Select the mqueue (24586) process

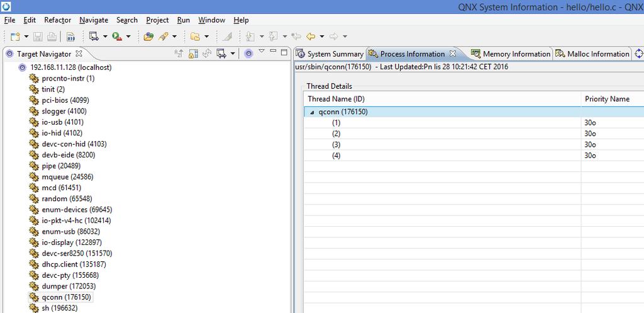[x=68, y=177]
